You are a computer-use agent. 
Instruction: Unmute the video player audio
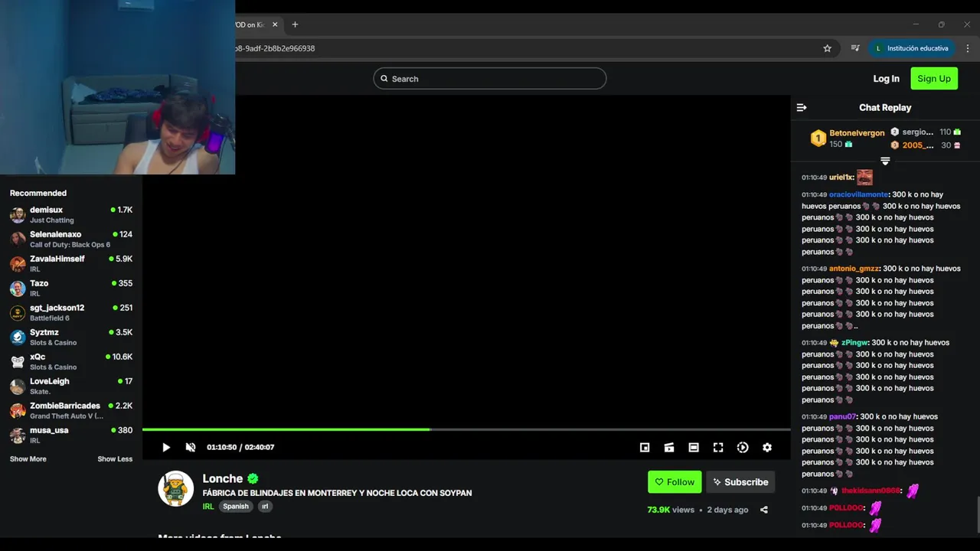pos(191,448)
